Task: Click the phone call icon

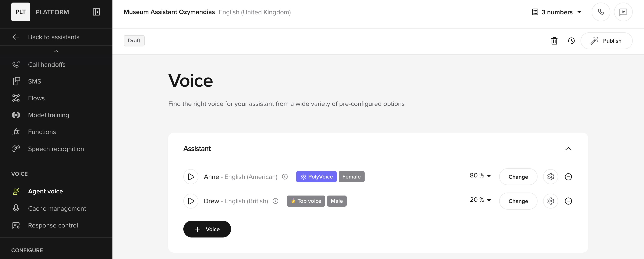Action: [x=601, y=12]
